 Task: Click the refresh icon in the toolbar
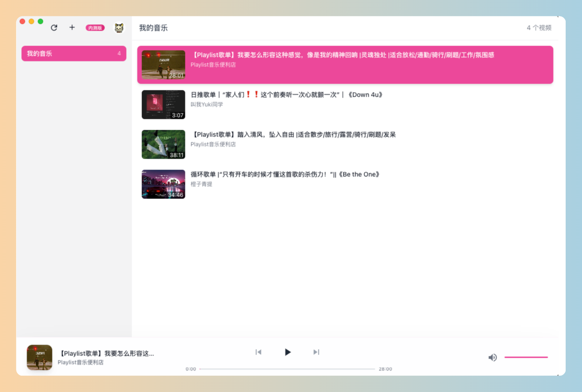coord(54,27)
